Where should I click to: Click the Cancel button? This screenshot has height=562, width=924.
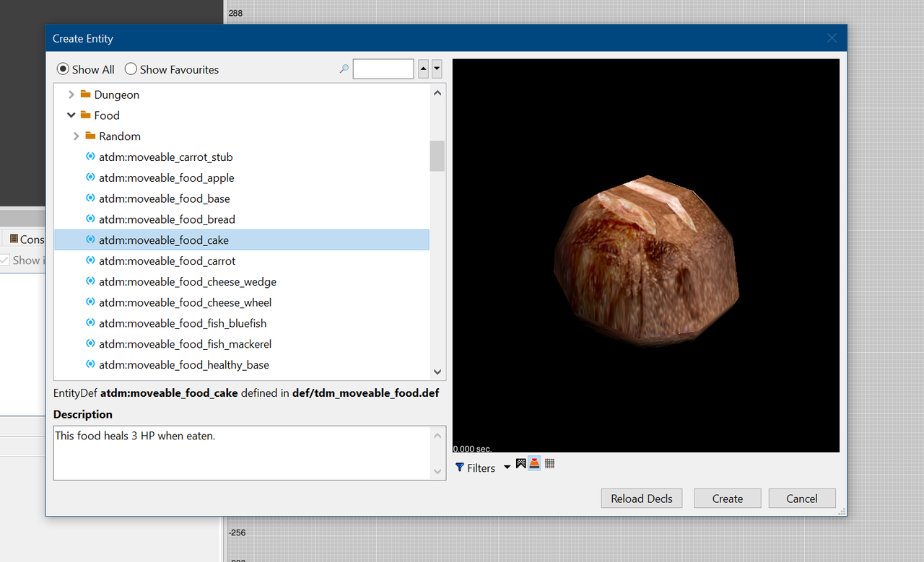pyautogui.click(x=802, y=499)
